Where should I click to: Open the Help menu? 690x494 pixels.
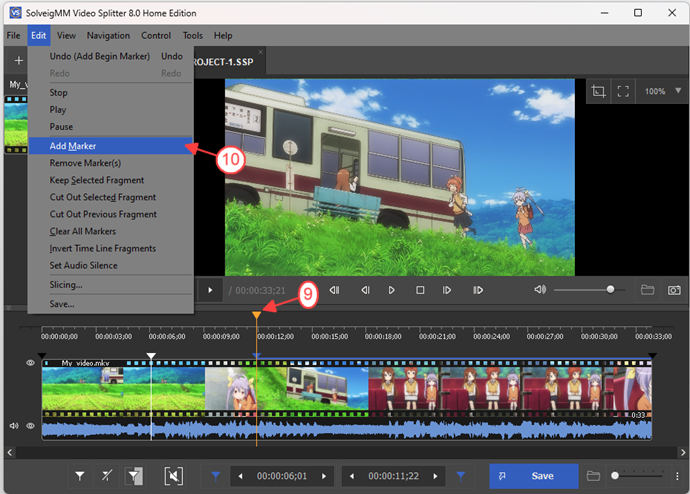point(223,35)
